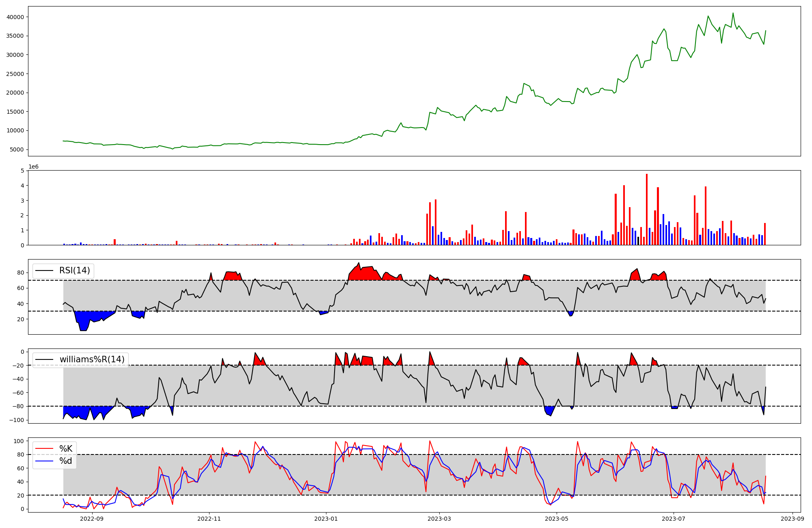Click the black RSI(14) legend line sample
Viewport: 812px width, 528px height.
pyautogui.click(x=45, y=270)
